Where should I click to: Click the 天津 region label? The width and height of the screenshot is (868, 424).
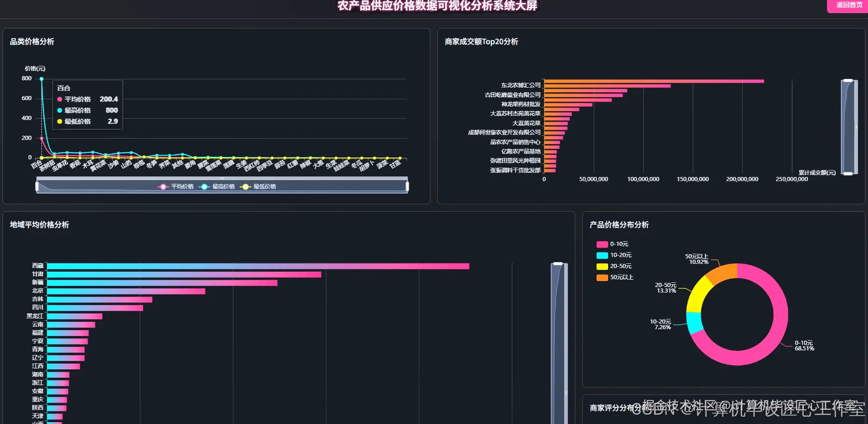(x=38, y=416)
